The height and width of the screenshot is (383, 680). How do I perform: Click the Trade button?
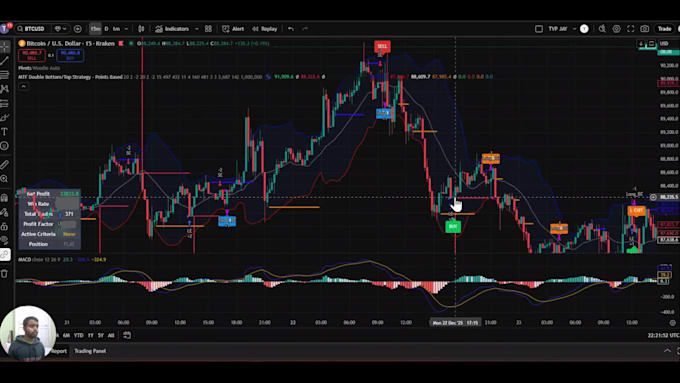[x=664, y=29]
